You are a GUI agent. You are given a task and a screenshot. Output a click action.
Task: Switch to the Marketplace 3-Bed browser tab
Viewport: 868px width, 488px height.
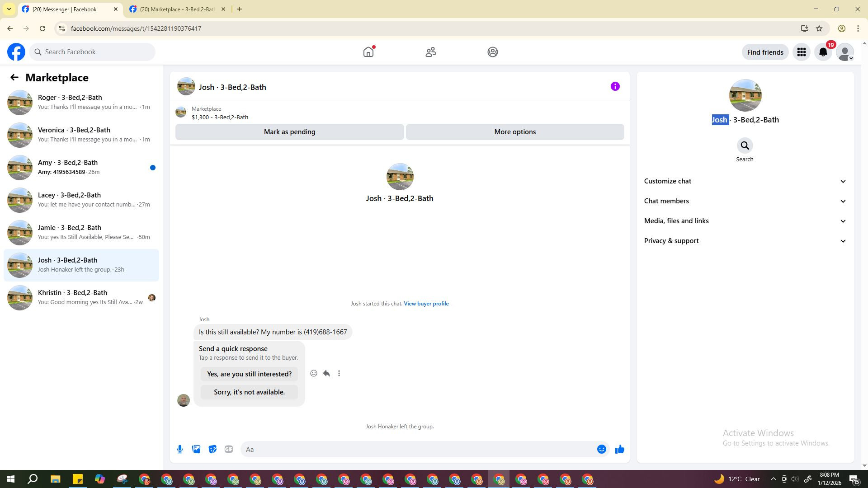[x=176, y=9]
